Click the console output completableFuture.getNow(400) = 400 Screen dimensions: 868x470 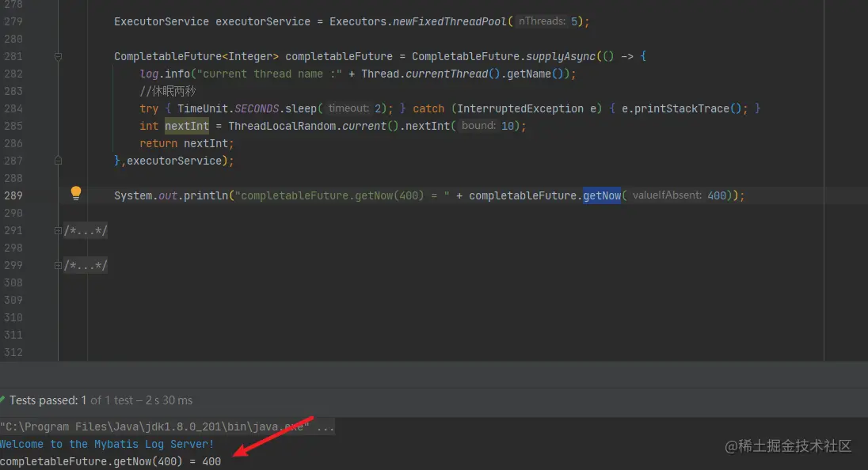111,461
